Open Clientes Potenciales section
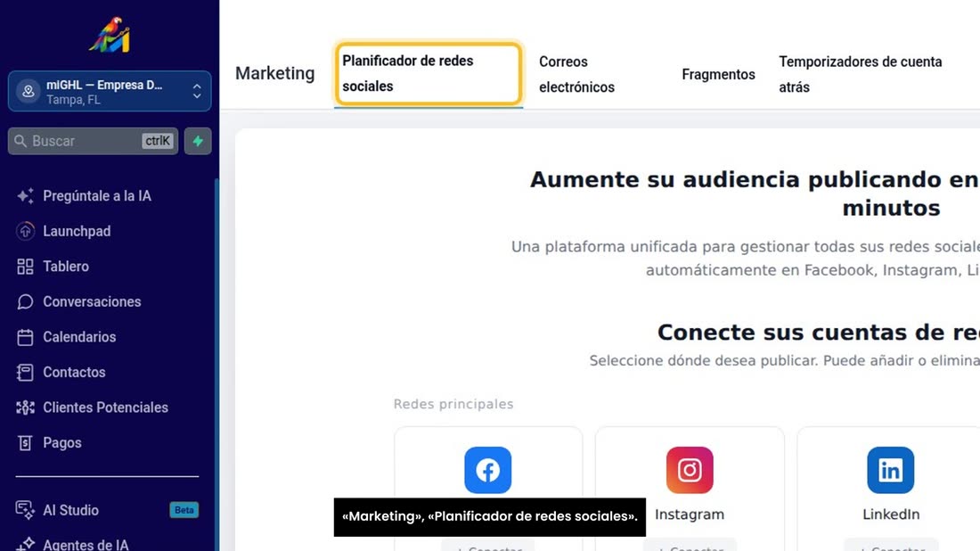This screenshot has height=551, width=980. [105, 407]
